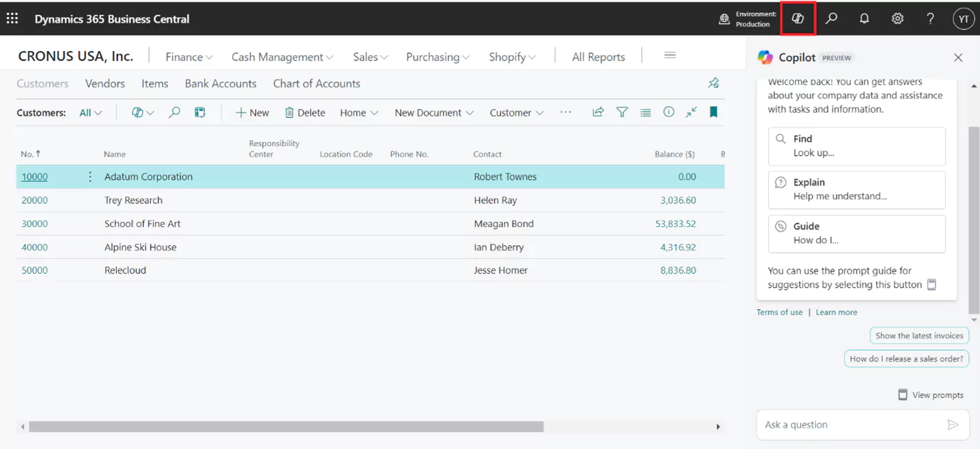
Task: Open Terms of use link
Action: [x=779, y=312]
